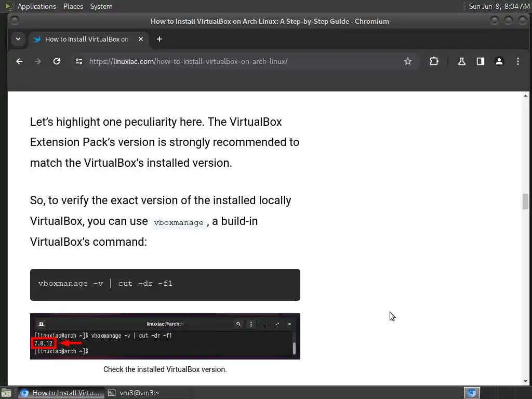Image resolution: width=532 pixels, height=399 pixels.
Task: View site information icon in address bar
Action: pyautogui.click(x=79, y=61)
